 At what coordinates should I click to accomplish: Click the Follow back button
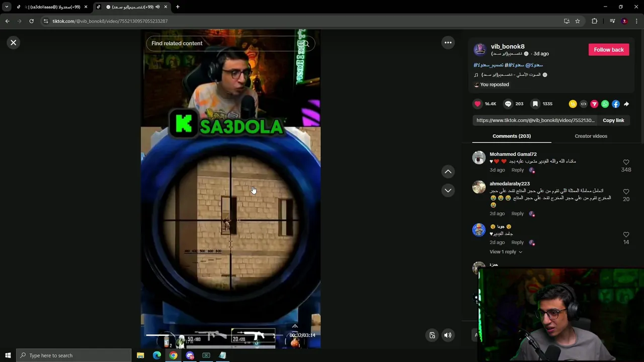(x=609, y=50)
